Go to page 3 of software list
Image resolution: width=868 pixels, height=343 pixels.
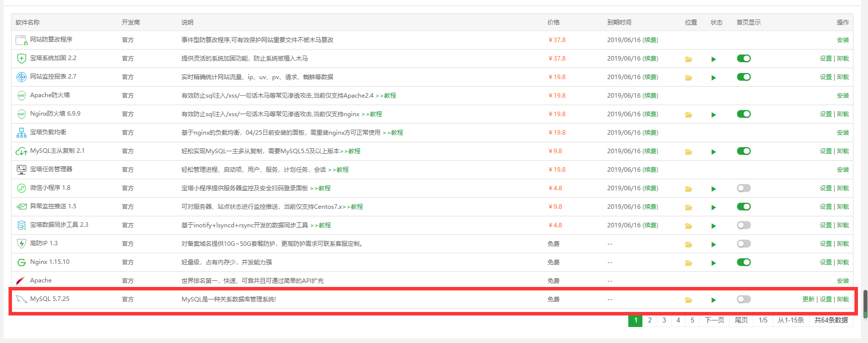pos(664,320)
